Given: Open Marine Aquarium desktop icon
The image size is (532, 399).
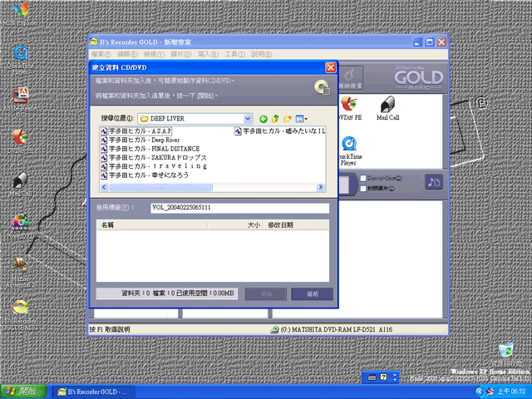Looking at the screenshot, I should click(20, 273).
